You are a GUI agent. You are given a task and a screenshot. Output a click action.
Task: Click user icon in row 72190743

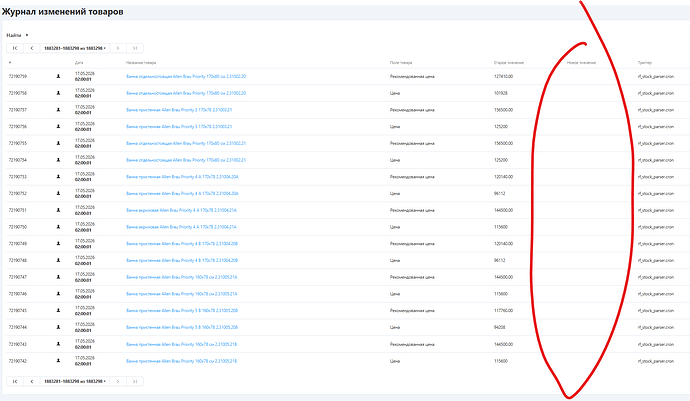[58, 344]
